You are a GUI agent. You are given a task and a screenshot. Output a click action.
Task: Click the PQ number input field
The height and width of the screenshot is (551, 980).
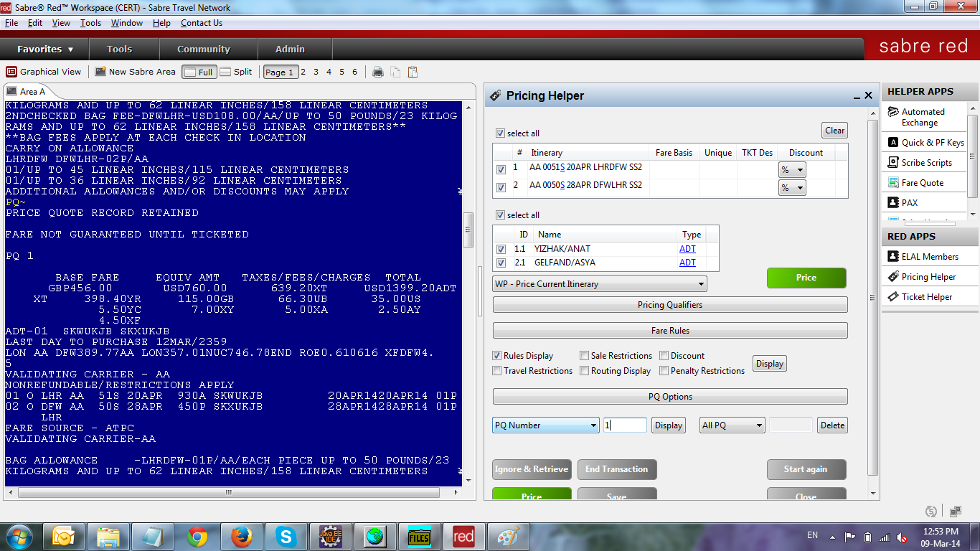click(625, 425)
